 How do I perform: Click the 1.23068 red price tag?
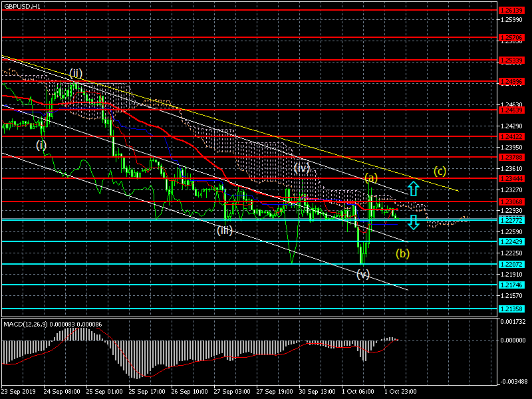[511, 202]
